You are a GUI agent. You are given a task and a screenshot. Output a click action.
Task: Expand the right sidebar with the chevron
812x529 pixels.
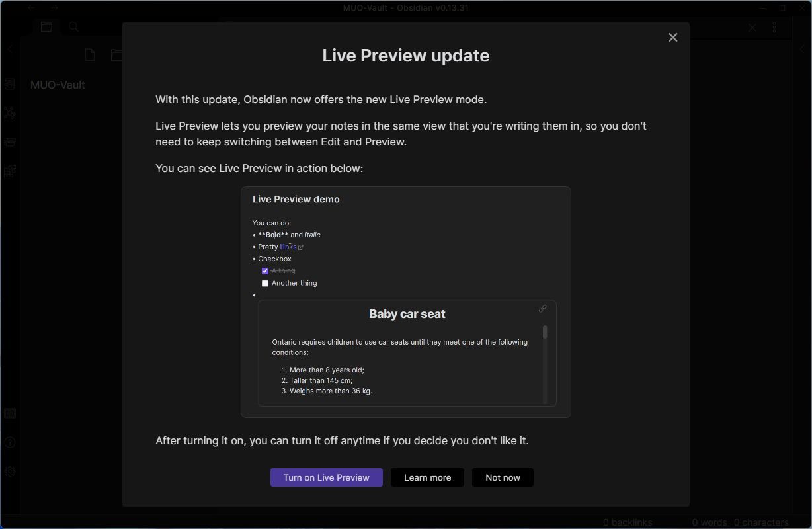pyautogui.click(x=802, y=48)
